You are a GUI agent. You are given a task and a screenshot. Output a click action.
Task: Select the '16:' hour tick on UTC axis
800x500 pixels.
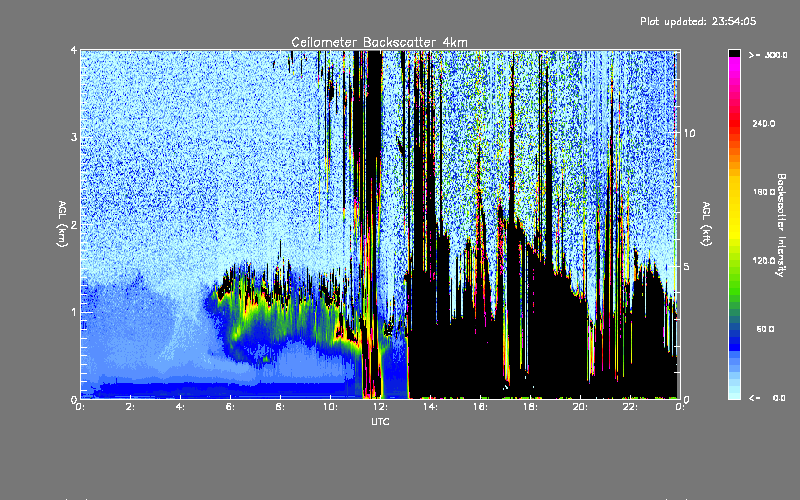(x=480, y=407)
